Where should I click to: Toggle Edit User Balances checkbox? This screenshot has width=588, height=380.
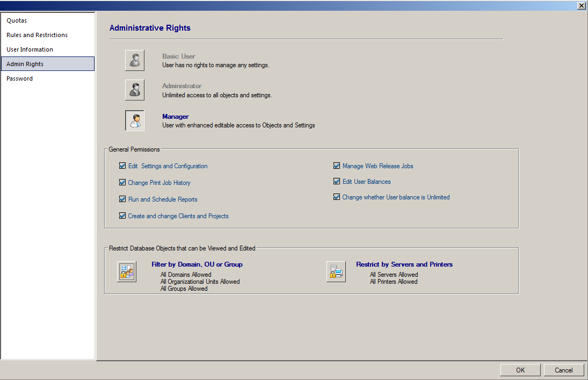pos(337,181)
